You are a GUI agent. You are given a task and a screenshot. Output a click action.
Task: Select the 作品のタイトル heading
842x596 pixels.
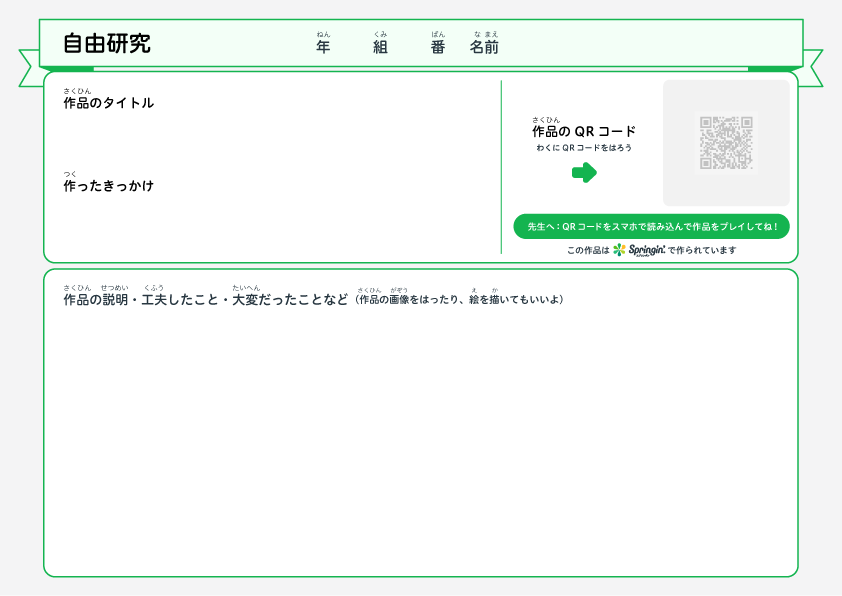110,102
